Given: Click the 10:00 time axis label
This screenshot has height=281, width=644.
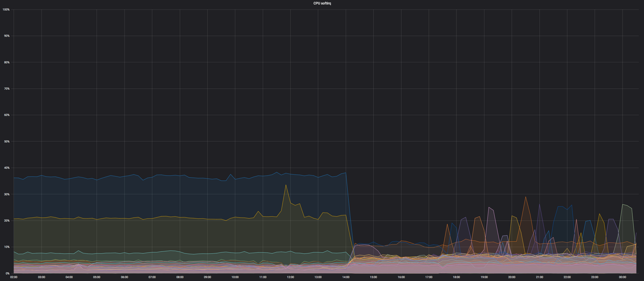Looking at the screenshot, I should 235,277.
